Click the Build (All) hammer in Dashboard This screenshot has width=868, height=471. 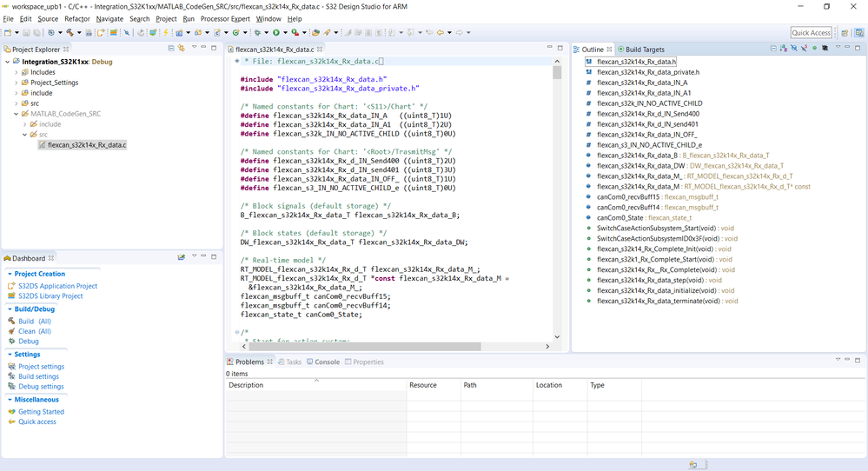coord(11,322)
